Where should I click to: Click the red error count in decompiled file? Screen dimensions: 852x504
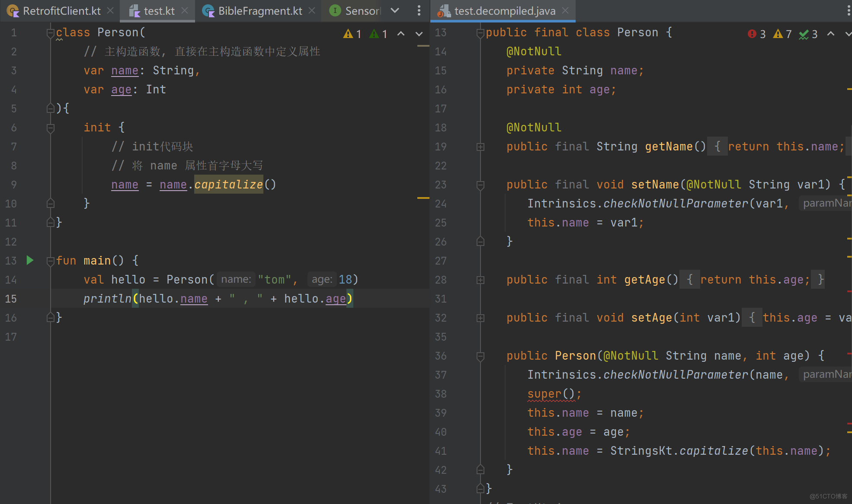pyautogui.click(x=756, y=34)
